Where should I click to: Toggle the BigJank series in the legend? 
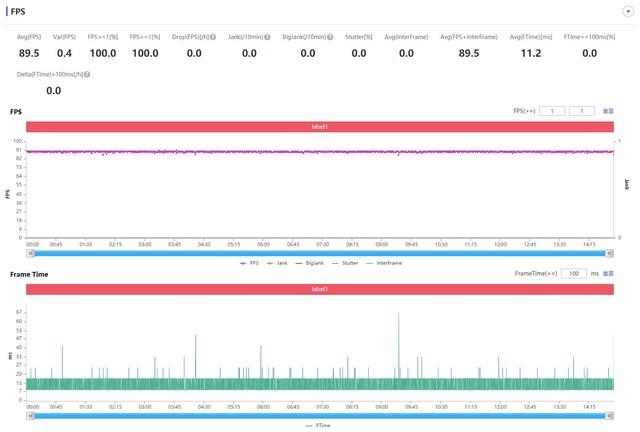pos(309,263)
